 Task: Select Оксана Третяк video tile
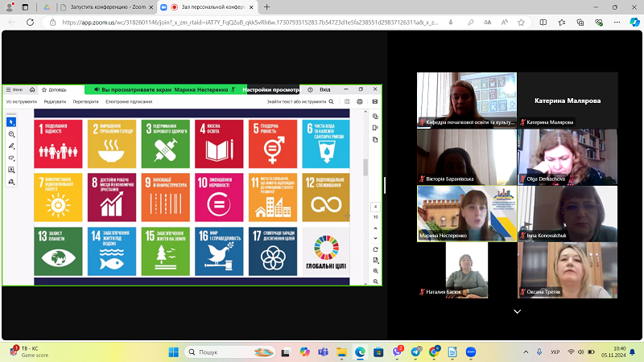pyautogui.click(x=568, y=270)
